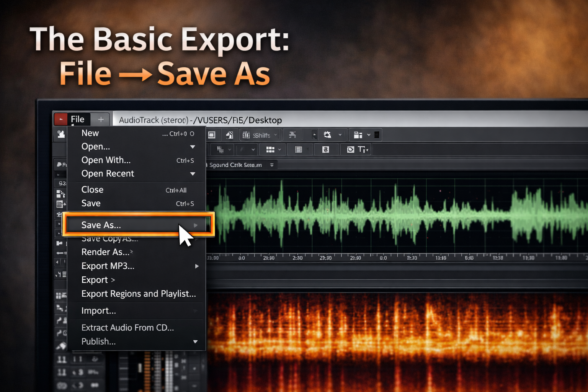The width and height of the screenshot is (588, 392).
Task: Open the sShifts dropdown in toolbar
Action: (x=260, y=135)
